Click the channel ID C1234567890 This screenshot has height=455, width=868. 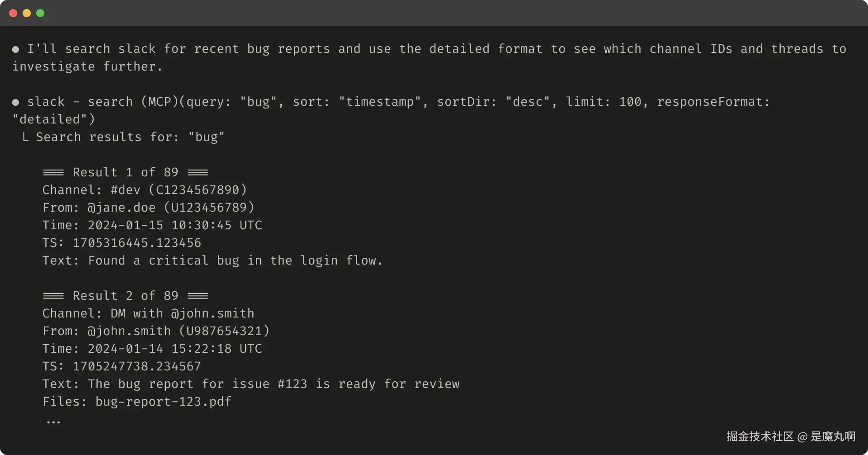click(x=198, y=190)
